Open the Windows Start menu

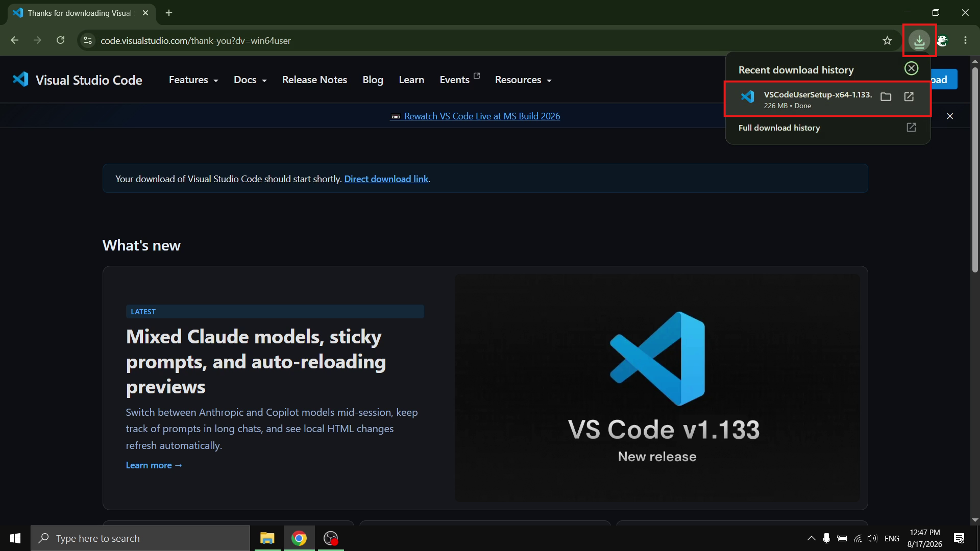click(15, 538)
